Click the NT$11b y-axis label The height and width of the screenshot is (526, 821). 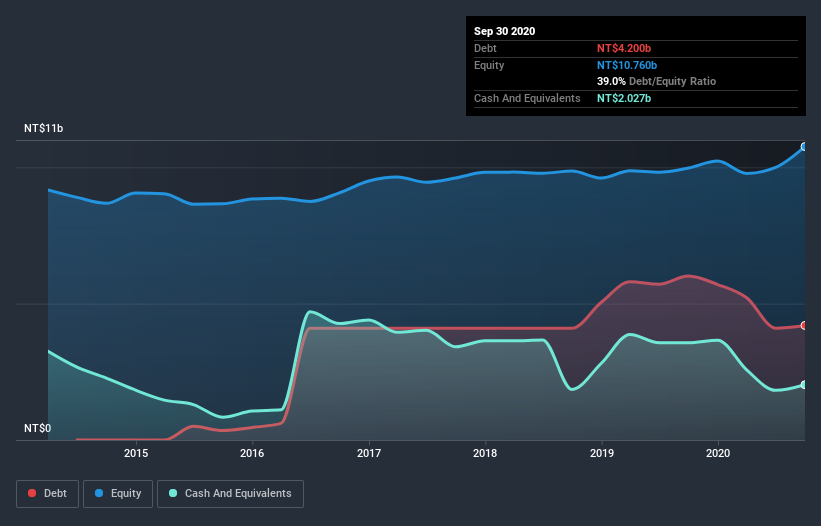pyautogui.click(x=43, y=128)
